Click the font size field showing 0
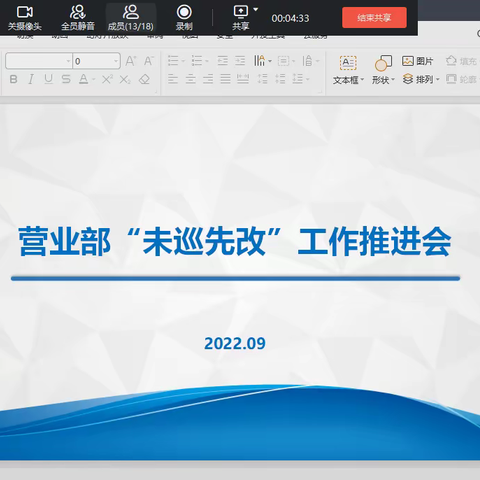Viewport: 480px width, 480px height. (x=93, y=61)
